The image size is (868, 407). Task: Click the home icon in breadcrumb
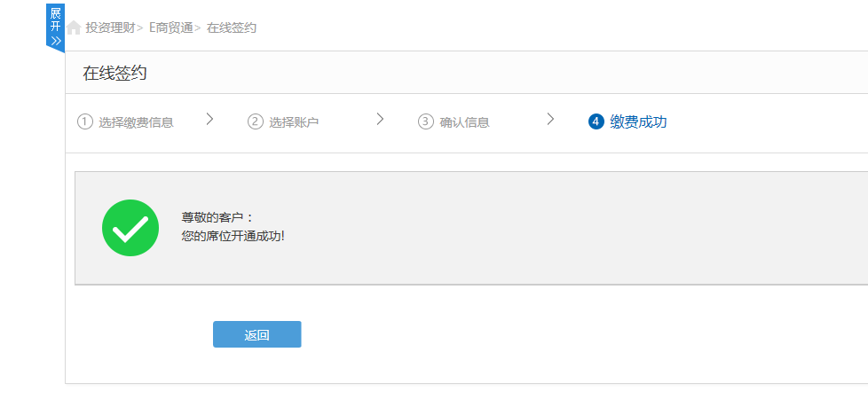tap(74, 27)
